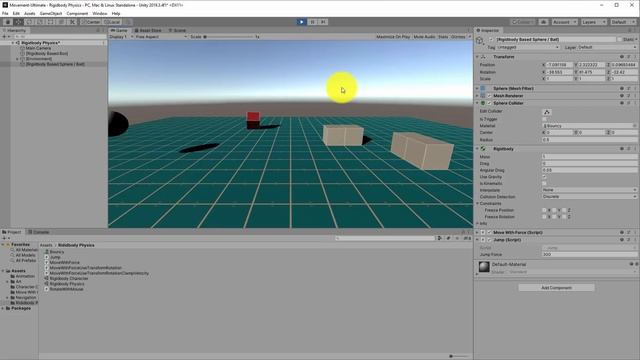Open Move With Force preset icon
640x360 pixels.
[x=629, y=233]
